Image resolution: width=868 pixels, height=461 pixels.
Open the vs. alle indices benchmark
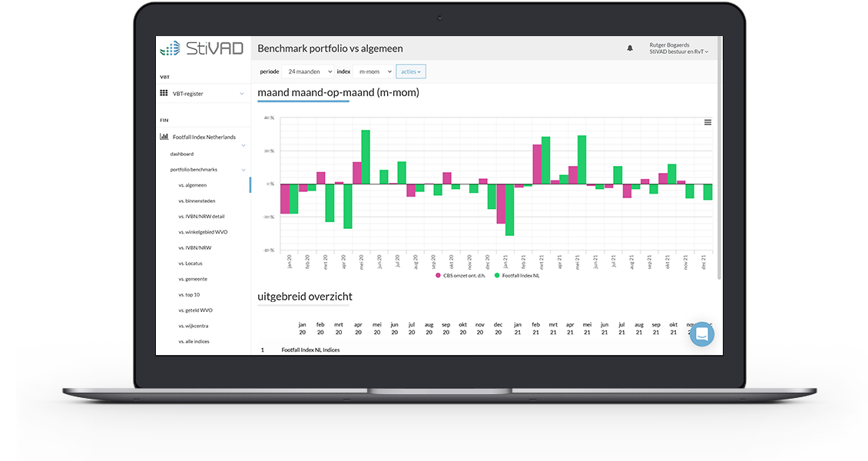194,341
